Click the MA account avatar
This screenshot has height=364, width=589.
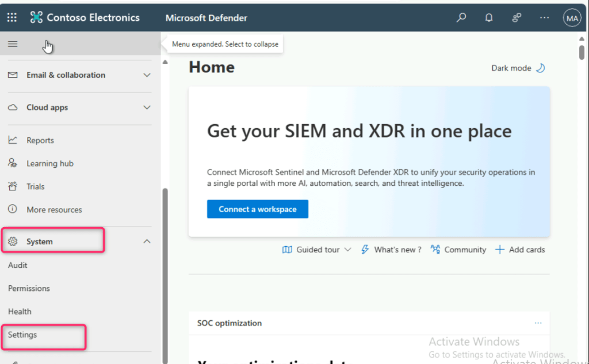(x=572, y=18)
